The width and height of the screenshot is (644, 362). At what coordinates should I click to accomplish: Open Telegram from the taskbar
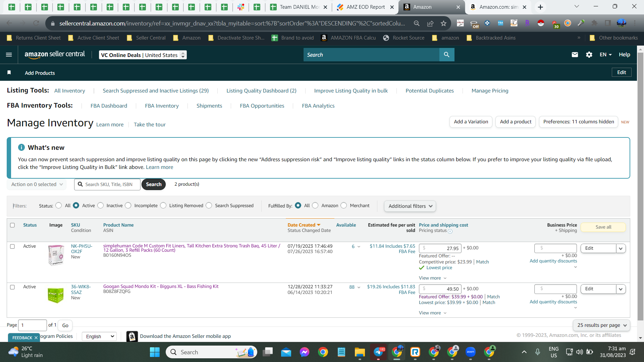pos(378,352)
